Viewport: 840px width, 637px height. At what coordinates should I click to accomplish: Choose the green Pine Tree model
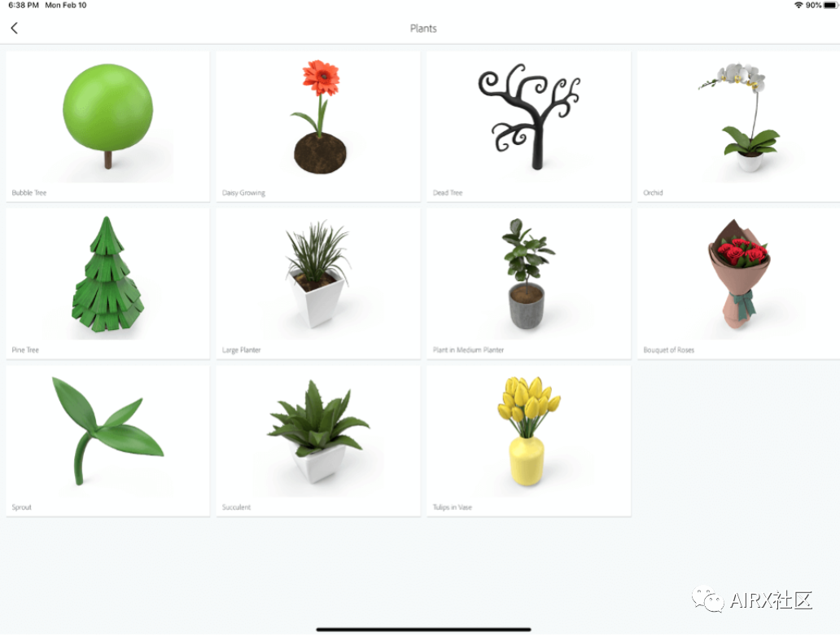(107, 283)
